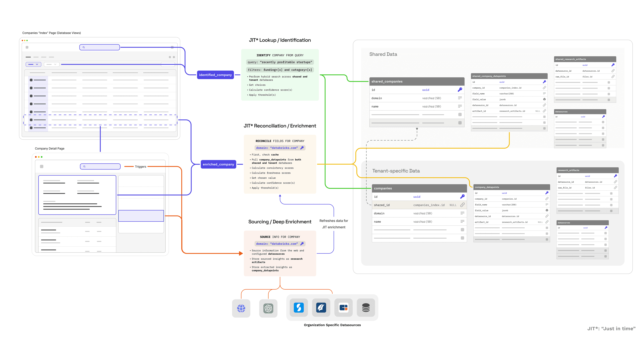Click inside the Companies index search field
The width and height of the screenshot is (644, 340).
99,47
